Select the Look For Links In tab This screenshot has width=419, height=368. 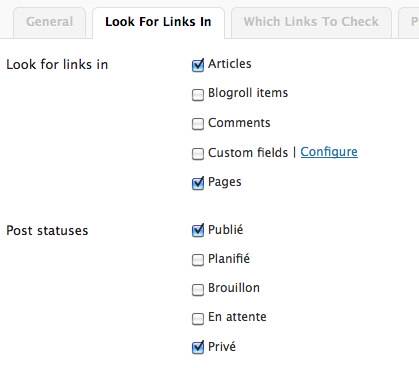tap(158, 22)
